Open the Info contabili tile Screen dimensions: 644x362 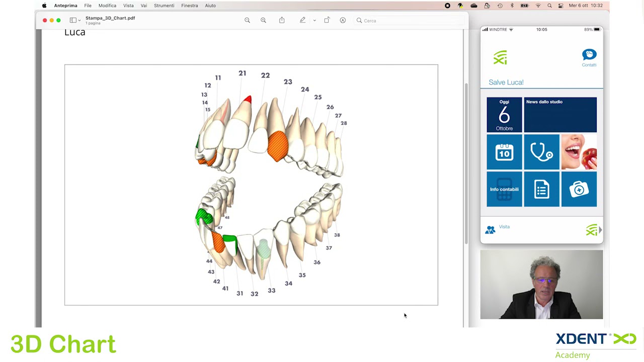click(504, 189)
